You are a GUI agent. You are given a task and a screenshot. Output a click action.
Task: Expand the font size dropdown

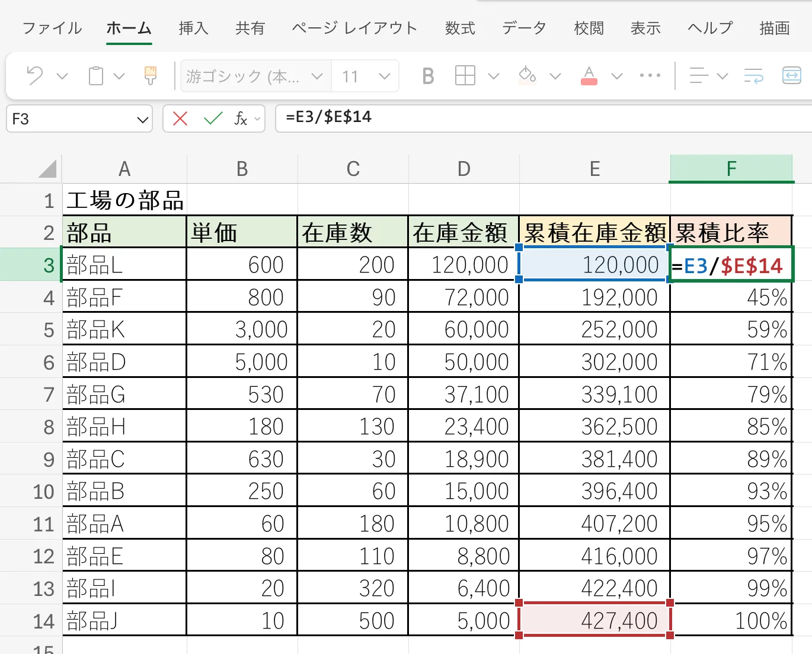tap(385, 76)
